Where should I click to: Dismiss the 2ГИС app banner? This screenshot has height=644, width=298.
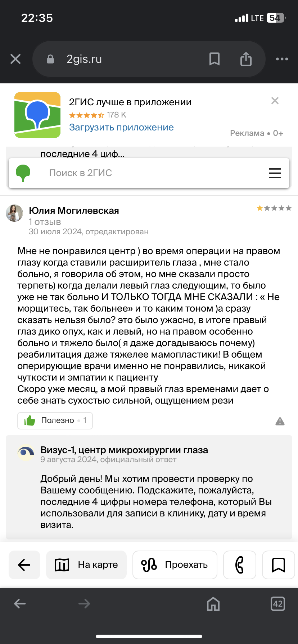(275, 101)
